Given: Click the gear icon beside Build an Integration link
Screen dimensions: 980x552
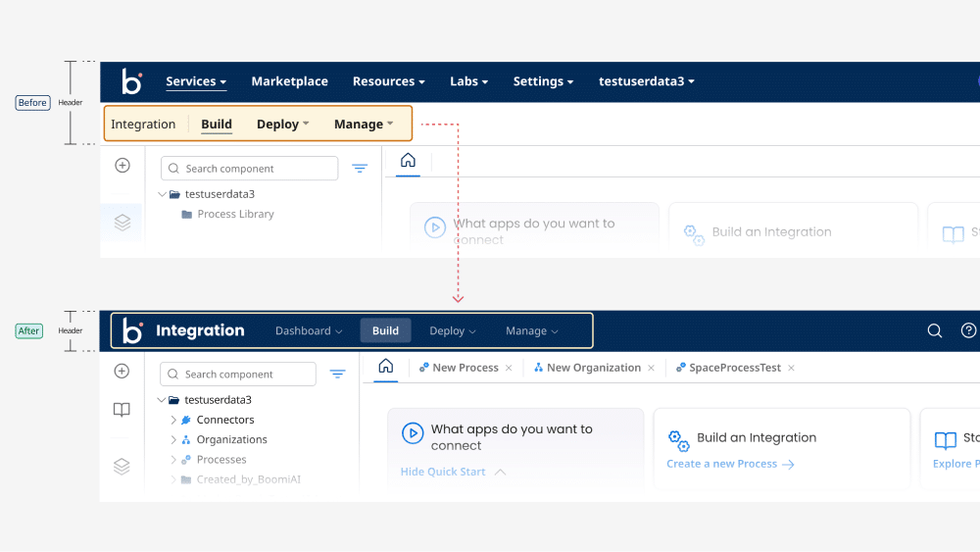Looking at the screenshot, I should tap(679, 440).
